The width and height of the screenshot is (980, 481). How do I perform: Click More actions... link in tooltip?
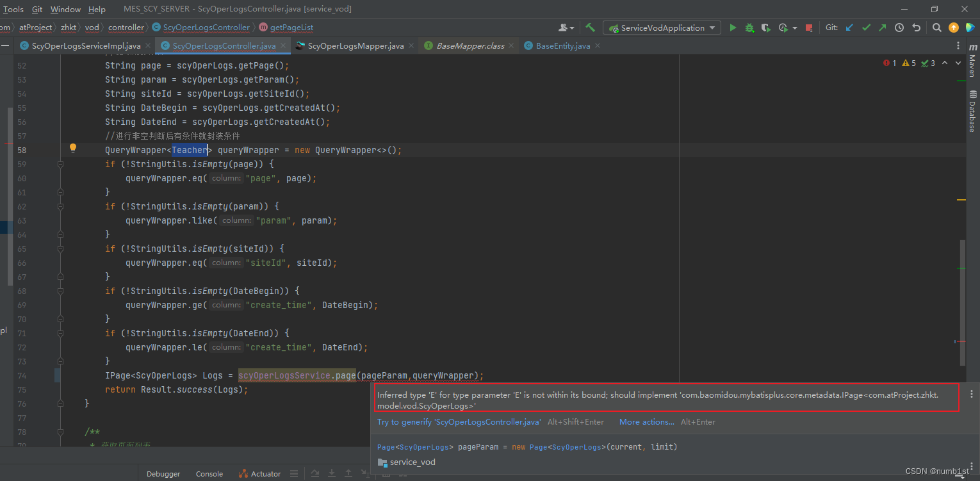646,422
